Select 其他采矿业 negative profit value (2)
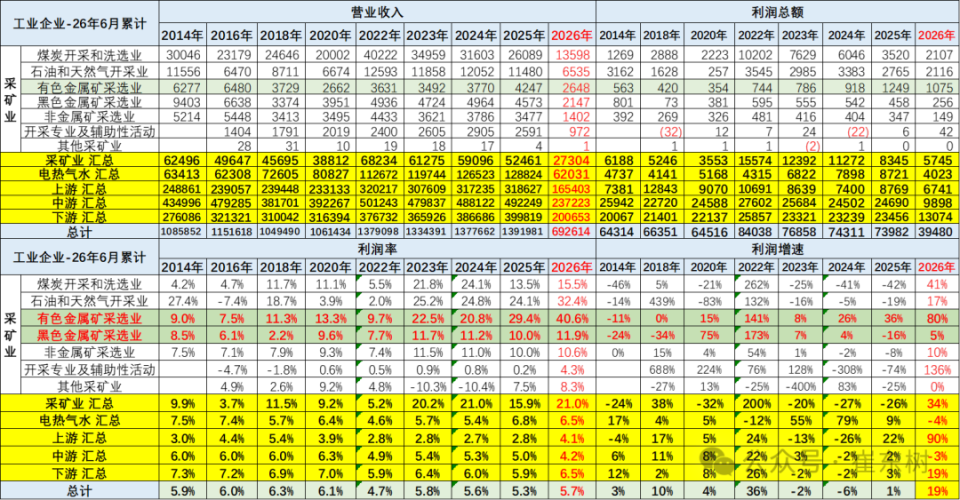 812,146
